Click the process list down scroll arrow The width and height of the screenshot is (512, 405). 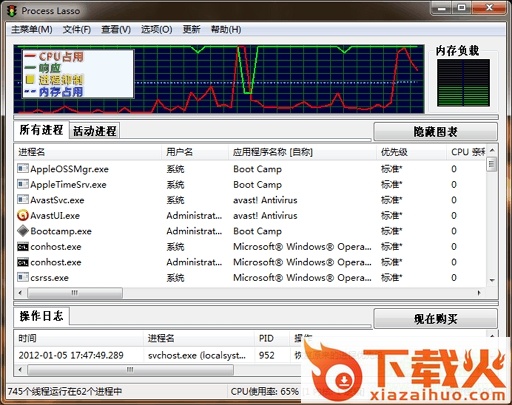[492, 280]
